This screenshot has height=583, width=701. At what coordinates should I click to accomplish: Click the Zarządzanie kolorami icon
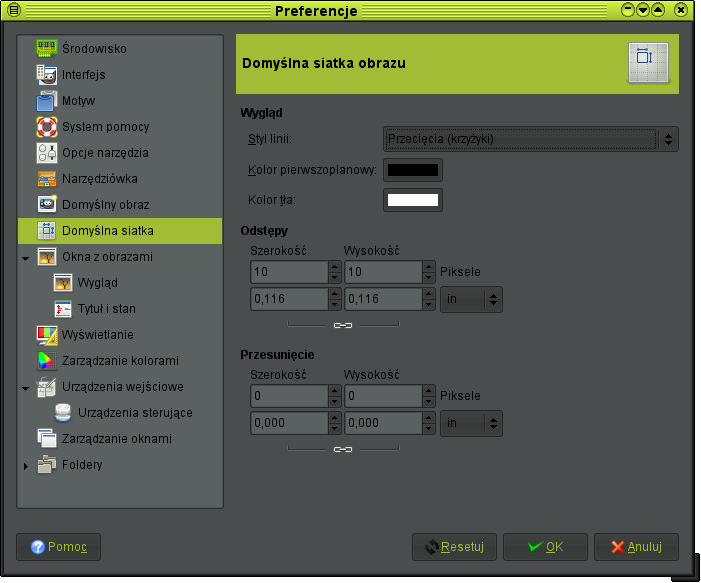click(47, 360)
